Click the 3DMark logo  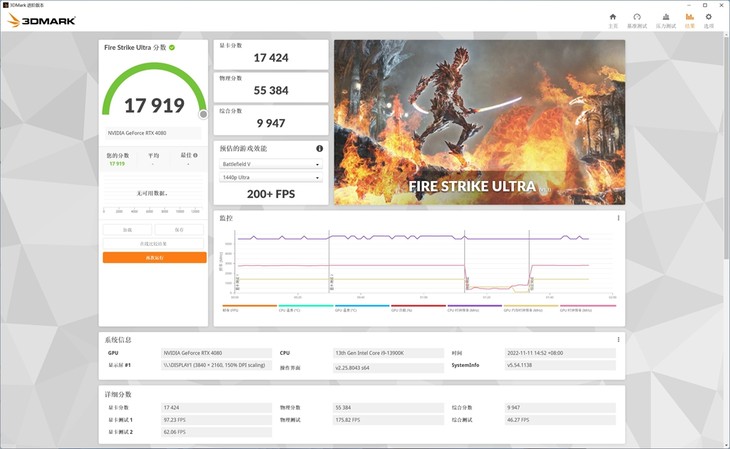pos(42,20)
